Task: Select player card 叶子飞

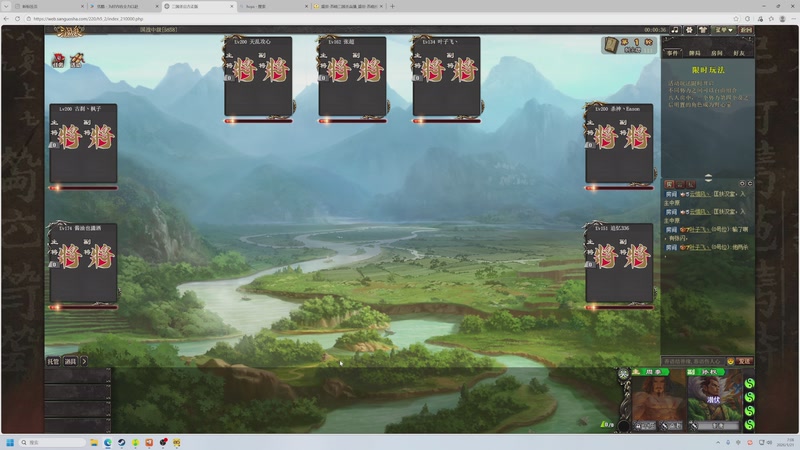Action: click(446, 77)
